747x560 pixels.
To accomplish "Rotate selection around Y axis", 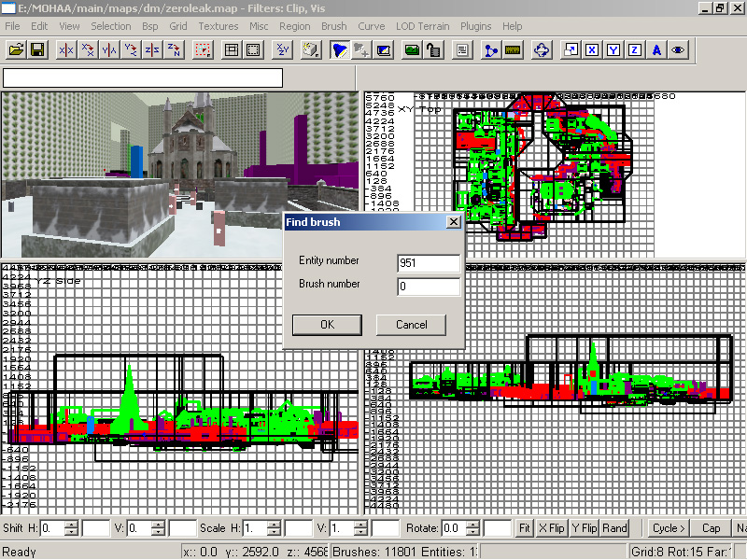I will (131, 49).
